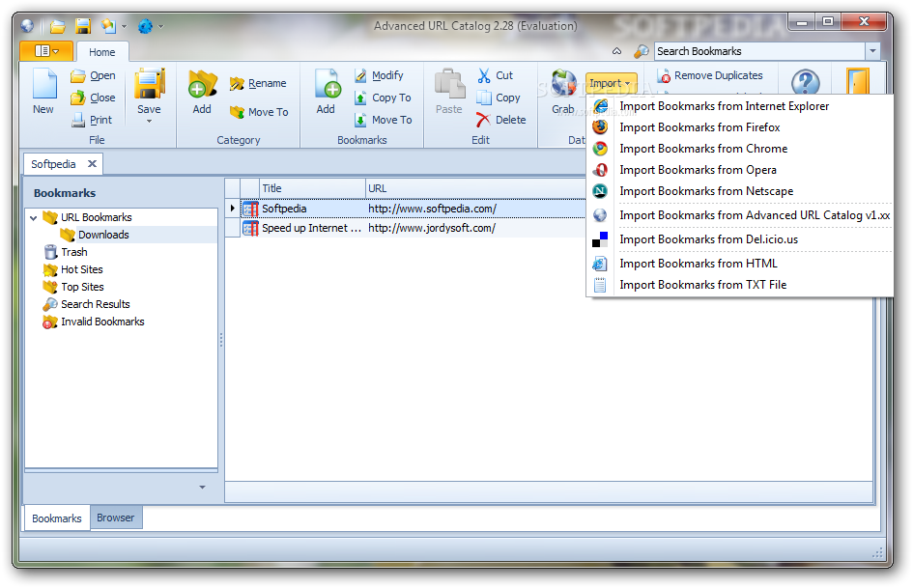Screen dimensions: 913x588
Task: Click the Paste clipboard icon
Action: tap(449, 84)
